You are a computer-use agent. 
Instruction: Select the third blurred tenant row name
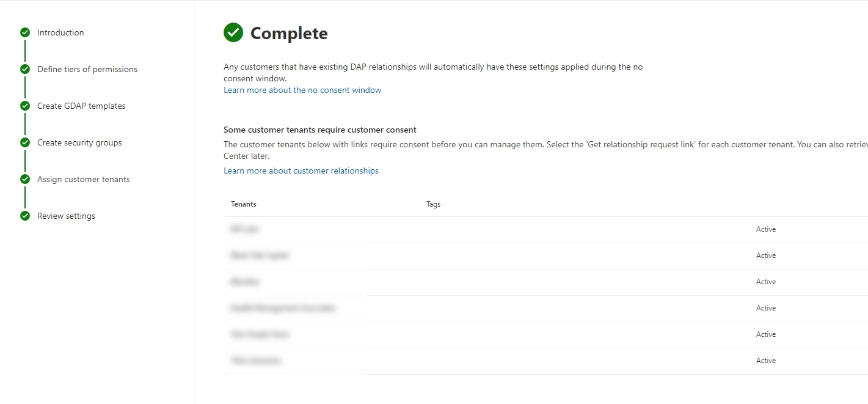click(x=245, y=282)
